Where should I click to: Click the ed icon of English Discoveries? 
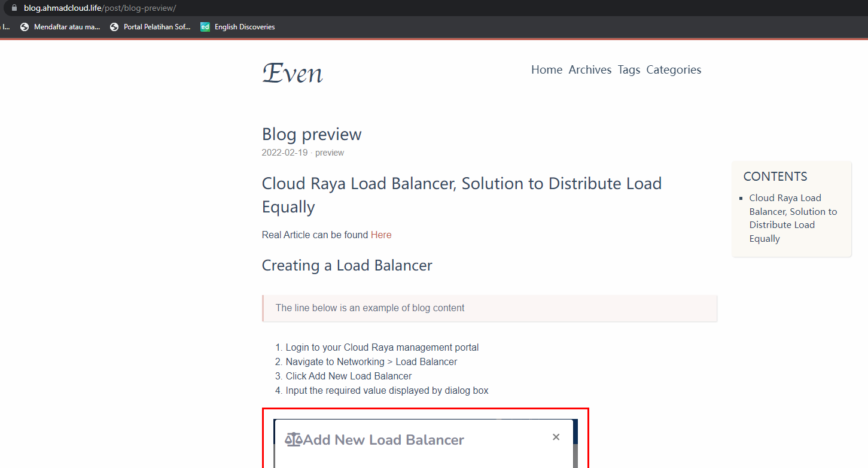pyautogui.click(x=205, y=27)
